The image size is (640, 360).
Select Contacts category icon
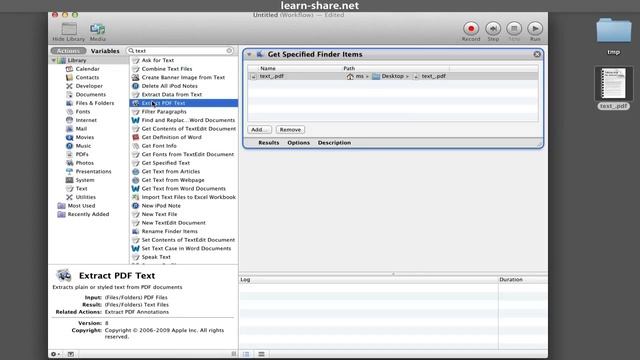point(69,78)
